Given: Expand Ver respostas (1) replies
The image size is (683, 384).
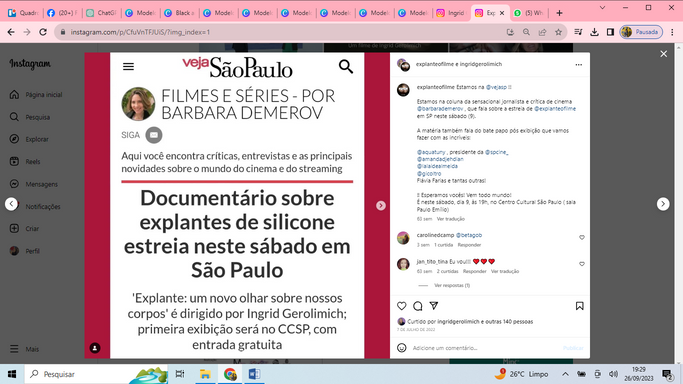Looking at the screenshot, I should click(x=452, y=286).
